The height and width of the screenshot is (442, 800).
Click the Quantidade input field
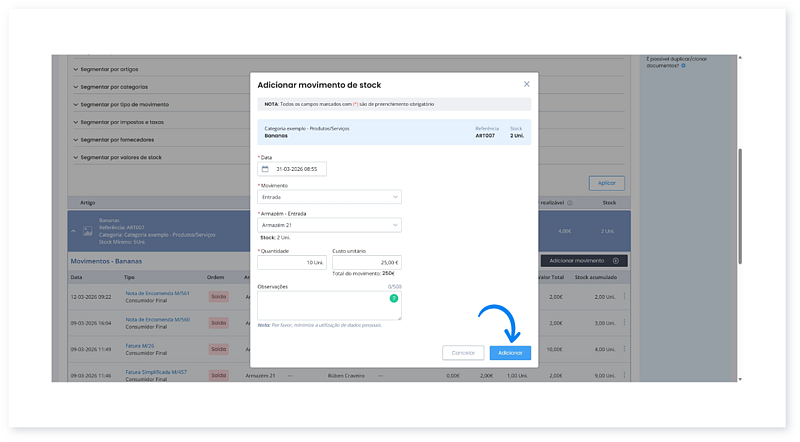click(x=292, y=262)
